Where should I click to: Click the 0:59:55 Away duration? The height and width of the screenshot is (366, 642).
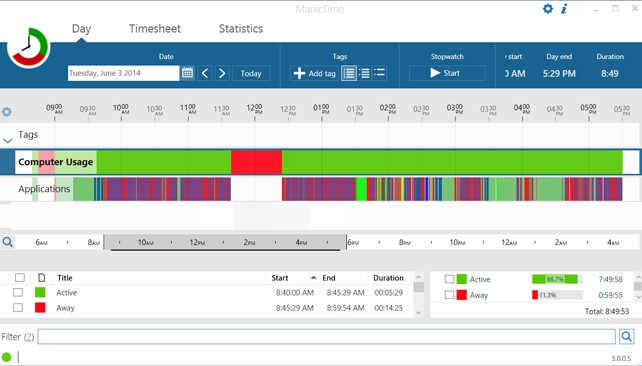point(610,295)
